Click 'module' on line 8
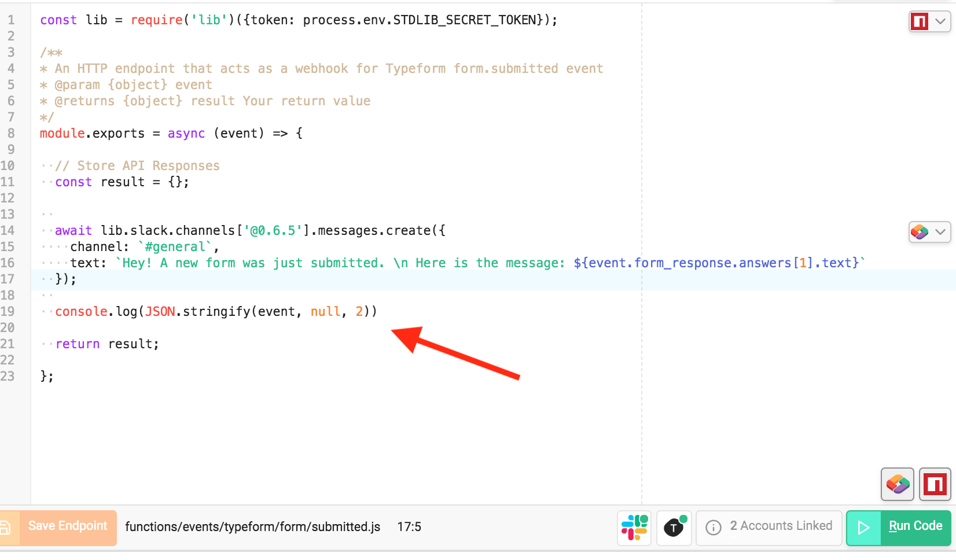This screenshot has height=560, width=956. coord(62,133)
